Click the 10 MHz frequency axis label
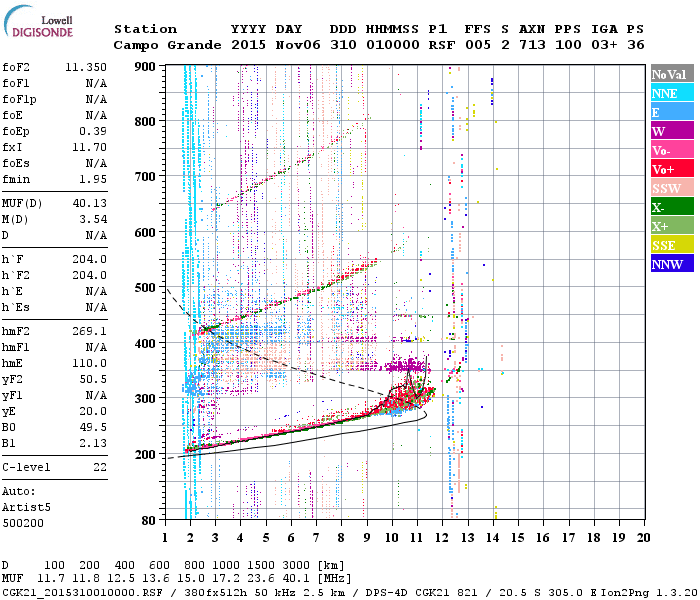This screenshot has height=600, width=700. (392, 538)
